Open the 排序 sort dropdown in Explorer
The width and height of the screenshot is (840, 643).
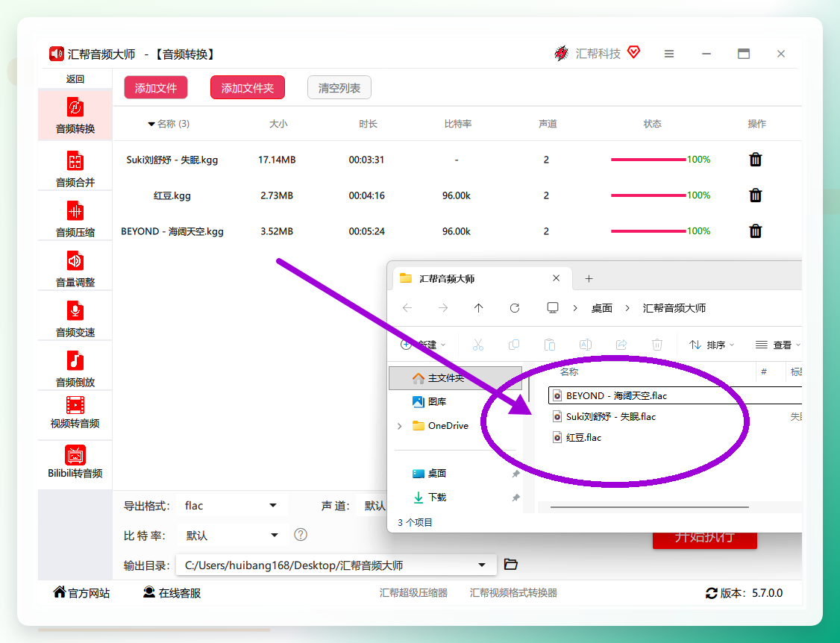click(712, 345)
